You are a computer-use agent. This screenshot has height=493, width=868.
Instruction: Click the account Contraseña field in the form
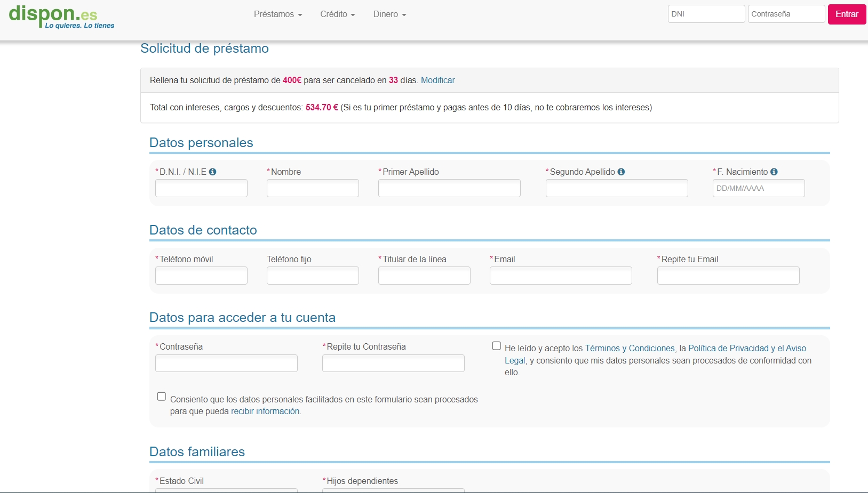point(226,363)
